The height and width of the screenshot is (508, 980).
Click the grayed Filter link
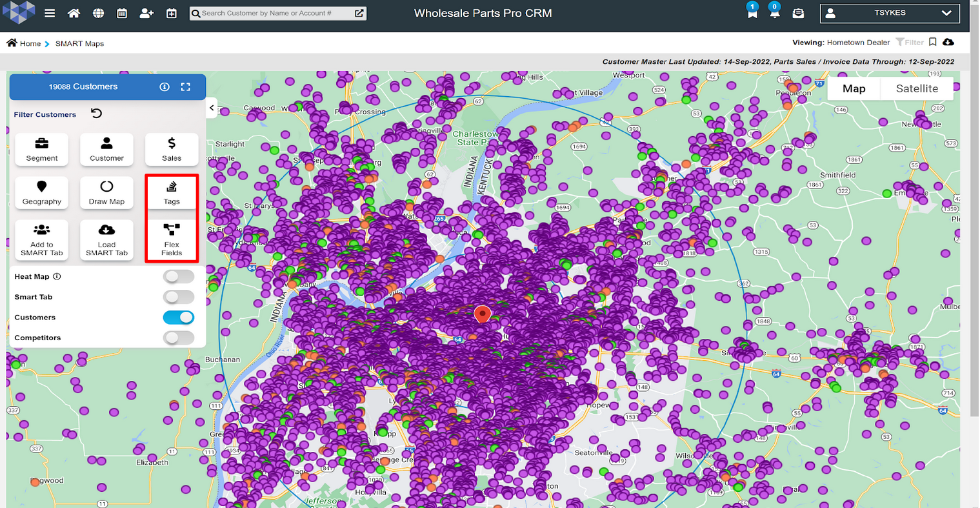910,42
